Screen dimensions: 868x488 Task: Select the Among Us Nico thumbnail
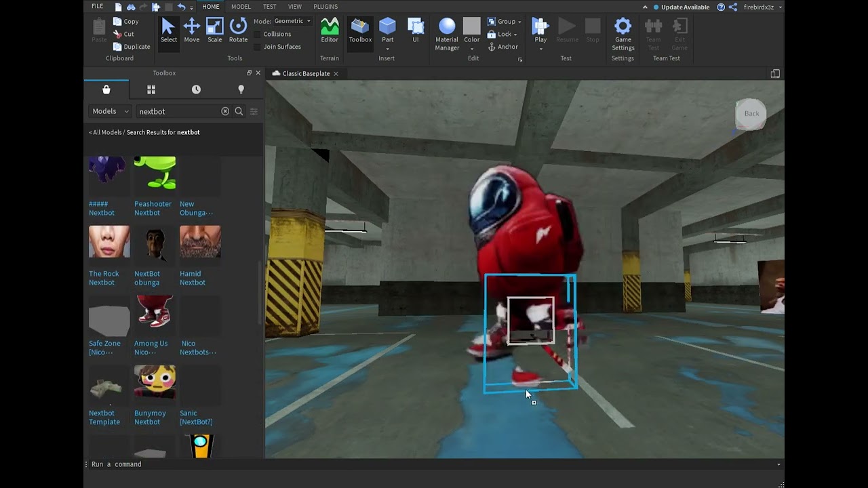(x=155, y=312)
